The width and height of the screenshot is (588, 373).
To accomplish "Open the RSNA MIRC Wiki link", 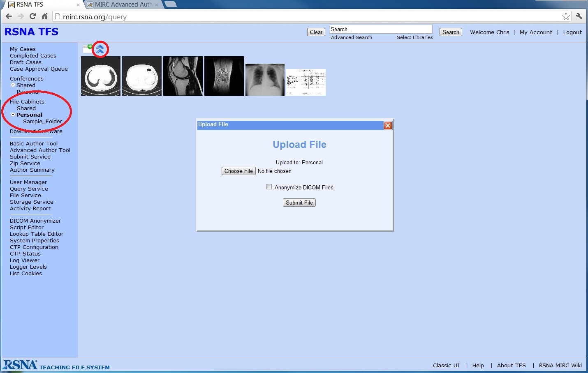I will point(560,365).
